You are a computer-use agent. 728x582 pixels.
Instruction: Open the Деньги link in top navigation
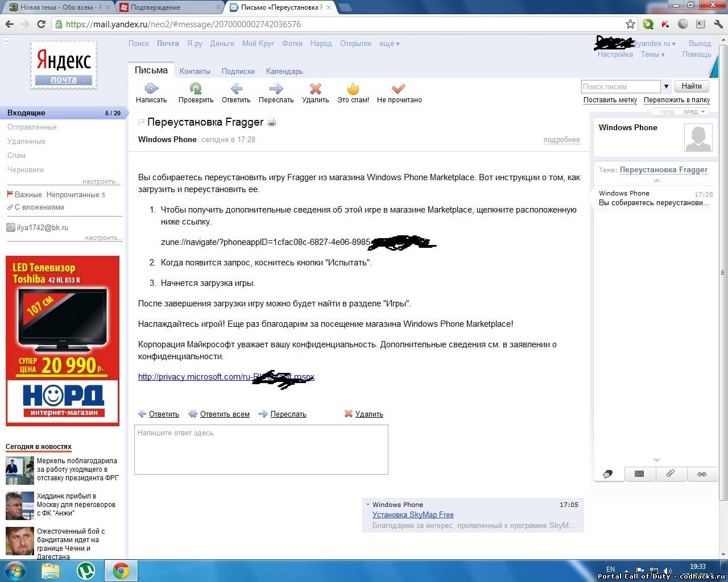(222, 43)
